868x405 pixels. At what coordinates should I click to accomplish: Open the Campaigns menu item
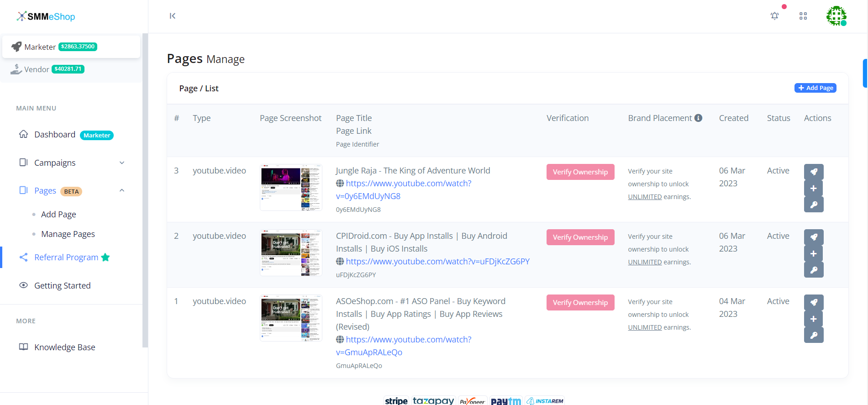pyautogui.click(x=55, y=163)
